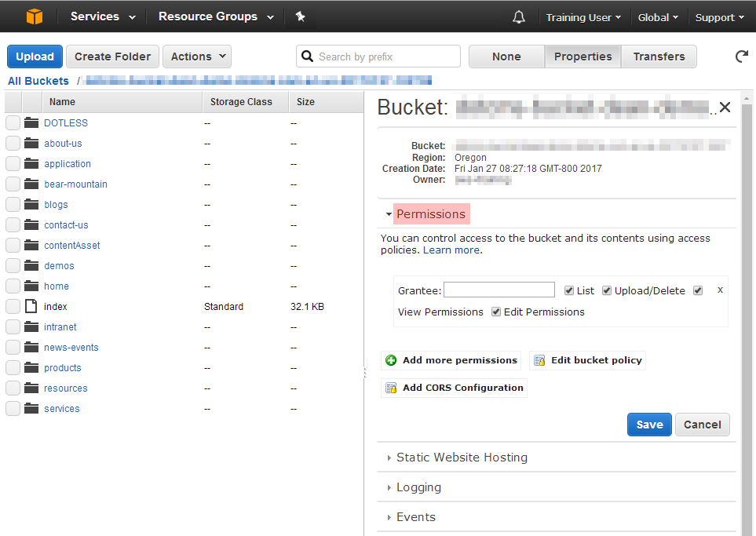Remove the grantee row with the x icon
This screenshot has height=536, width=756.
pyautogui.click(x=720, y=290)
